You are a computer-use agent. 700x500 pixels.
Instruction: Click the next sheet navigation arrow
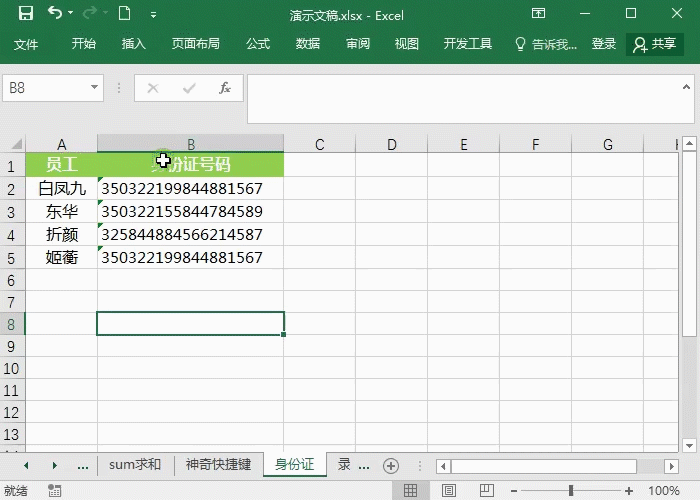54,465
